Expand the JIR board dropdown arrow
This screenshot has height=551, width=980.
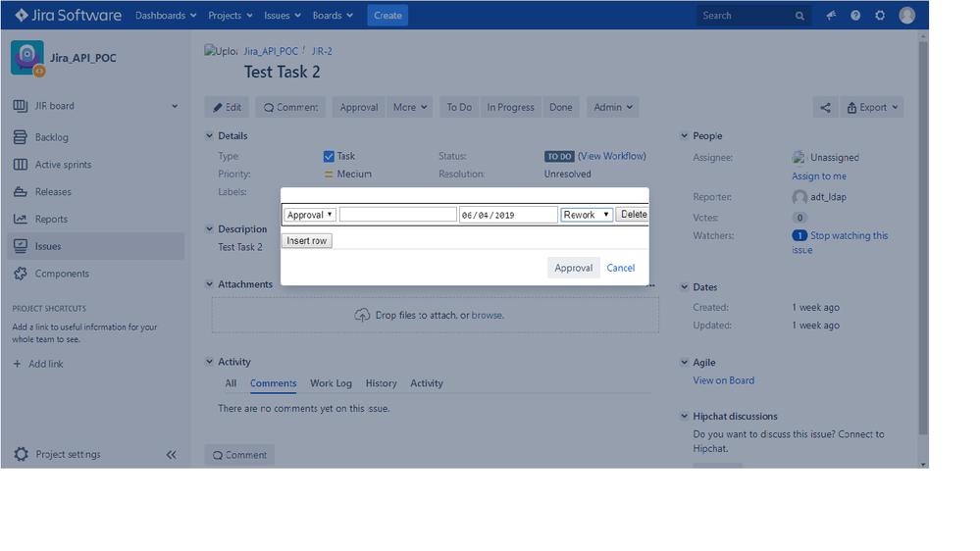175,106
